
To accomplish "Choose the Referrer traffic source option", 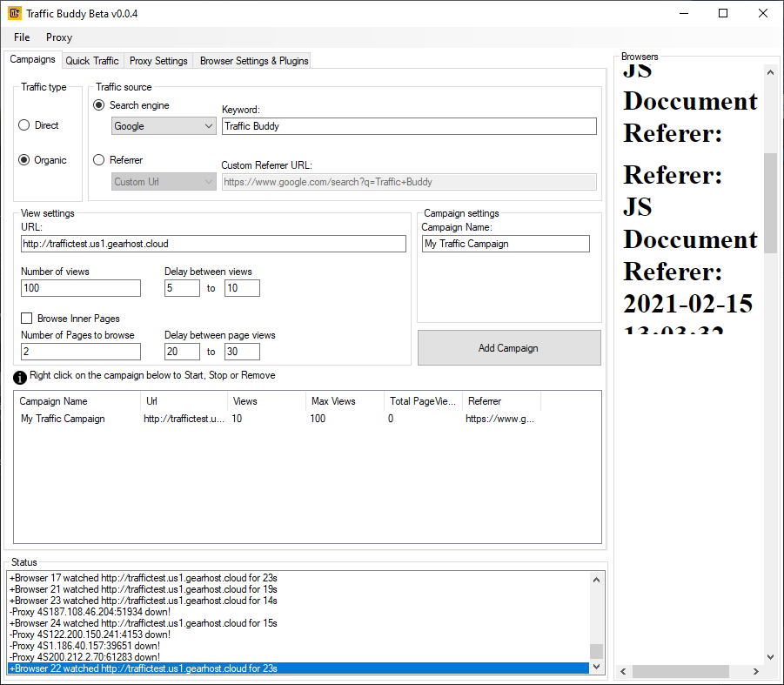I will (99, 158).
